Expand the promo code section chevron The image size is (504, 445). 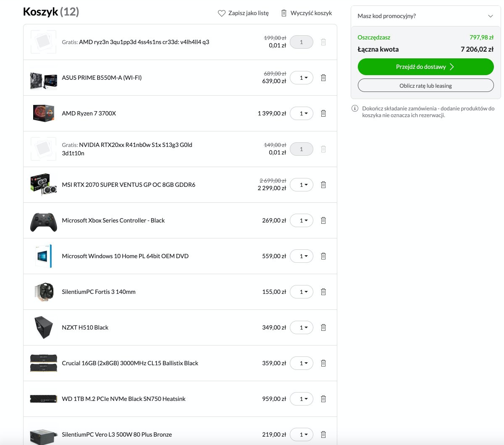pyautogui.click(x=490, y=16)
